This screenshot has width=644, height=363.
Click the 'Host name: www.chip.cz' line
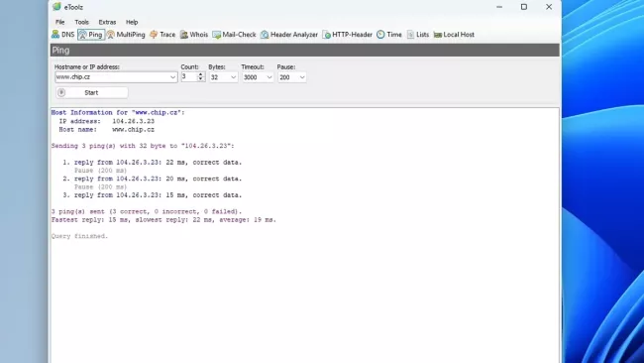click(x=107, y=130)
